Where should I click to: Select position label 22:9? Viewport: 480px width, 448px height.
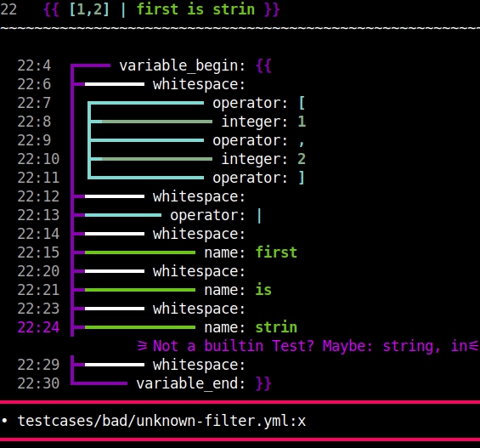[34, 140]
